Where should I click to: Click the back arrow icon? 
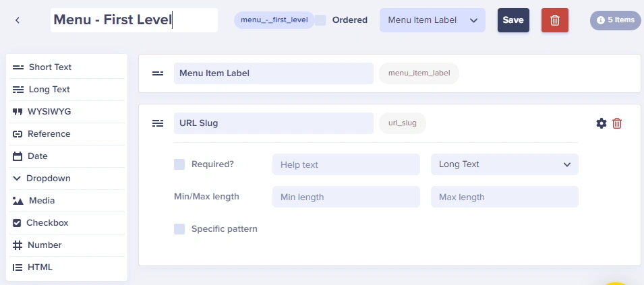coord(18,20)
